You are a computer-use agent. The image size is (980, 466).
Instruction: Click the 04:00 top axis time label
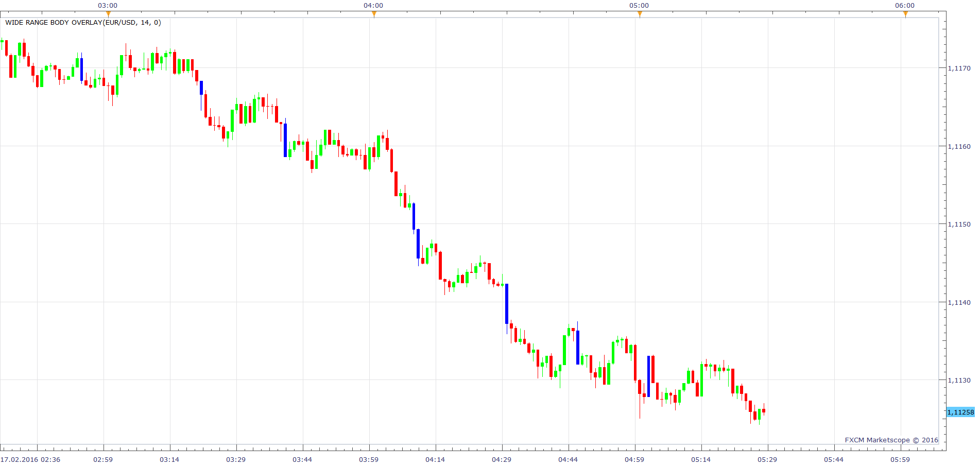click(373, 5)
